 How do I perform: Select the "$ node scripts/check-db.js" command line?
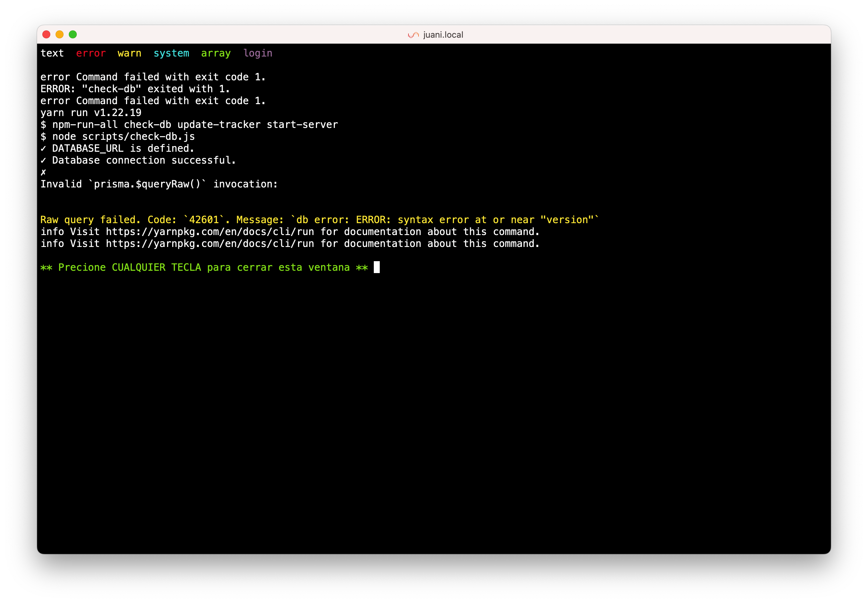(118, 137)
